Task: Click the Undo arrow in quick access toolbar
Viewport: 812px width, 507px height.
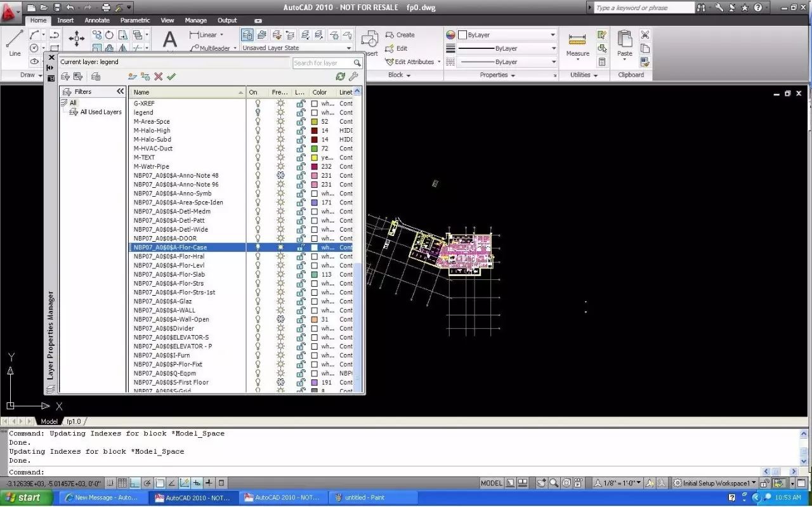Action: [70, 8]
